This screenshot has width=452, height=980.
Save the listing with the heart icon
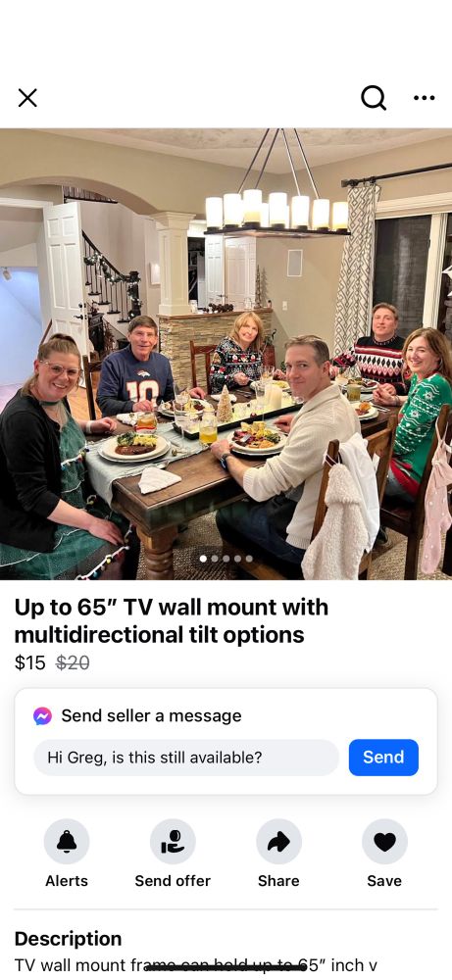tap(384, 841)
